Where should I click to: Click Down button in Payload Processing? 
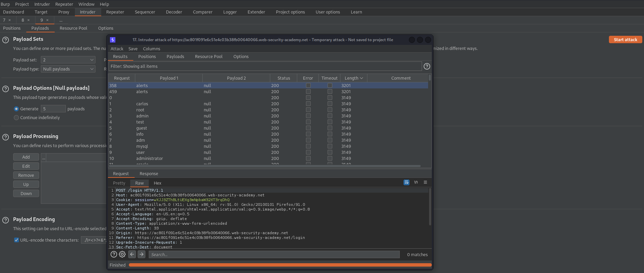26,193
